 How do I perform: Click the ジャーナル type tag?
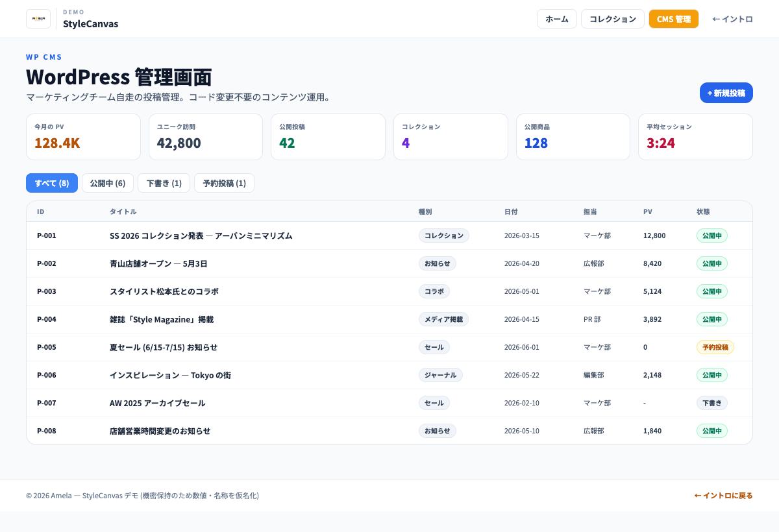pos(441,375)
